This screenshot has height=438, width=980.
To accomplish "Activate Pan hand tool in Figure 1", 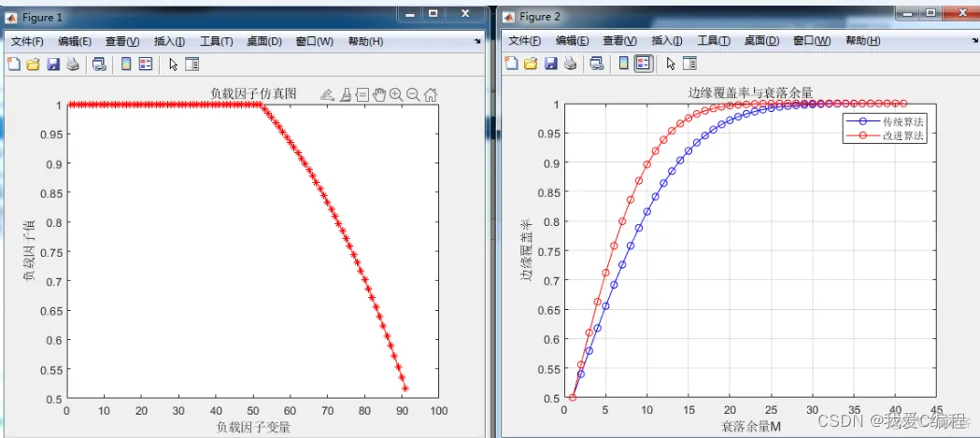I will click(x=379, y=94).
